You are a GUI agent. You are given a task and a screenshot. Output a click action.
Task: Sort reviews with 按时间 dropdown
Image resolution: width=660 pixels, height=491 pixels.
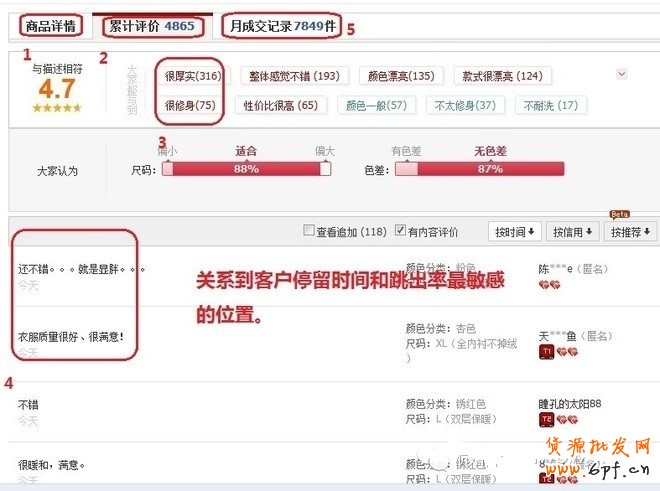coord(514,232)
